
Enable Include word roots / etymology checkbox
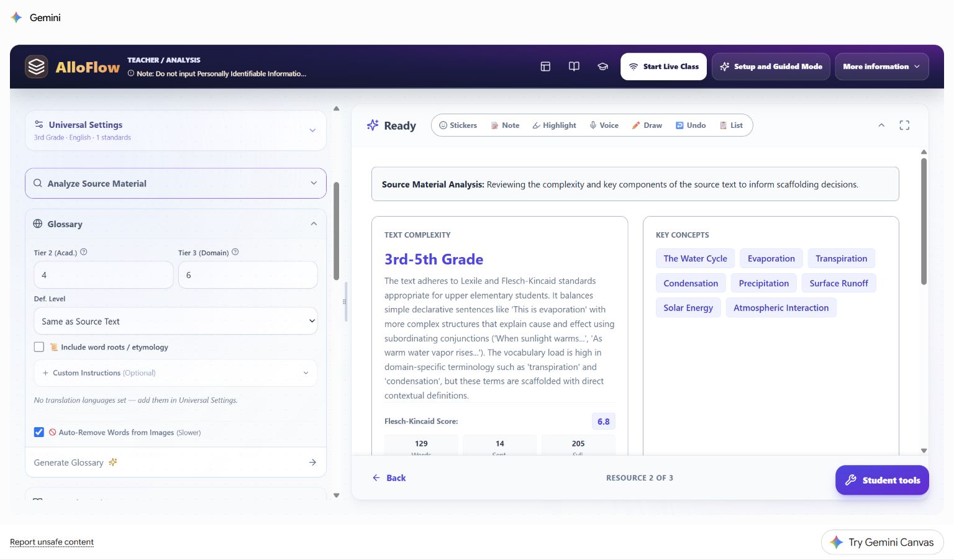39,347
